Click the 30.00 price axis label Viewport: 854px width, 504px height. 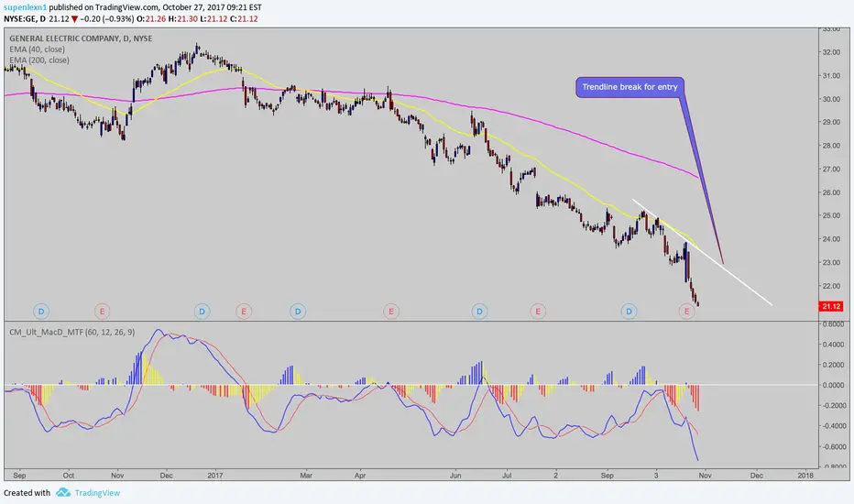click(831, 99)
